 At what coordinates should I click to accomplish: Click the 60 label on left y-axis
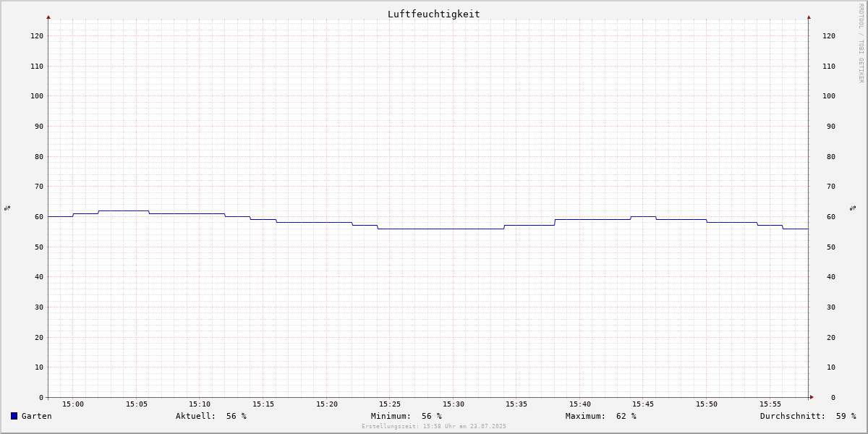39,217
